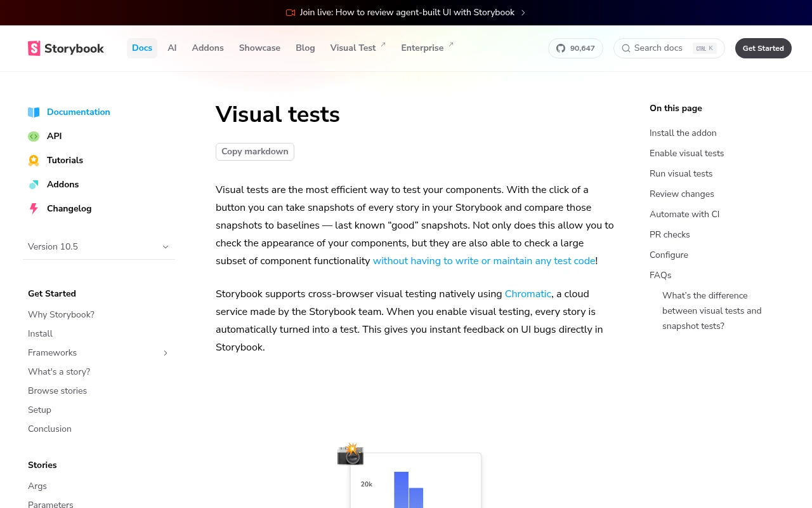Click the Documentation book icon

click(x=34, y=112)
